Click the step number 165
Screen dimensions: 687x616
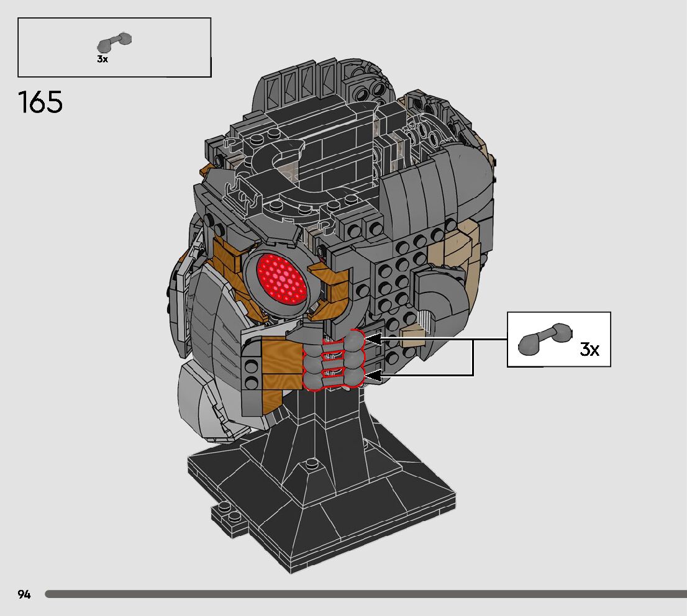click(40, 102)
